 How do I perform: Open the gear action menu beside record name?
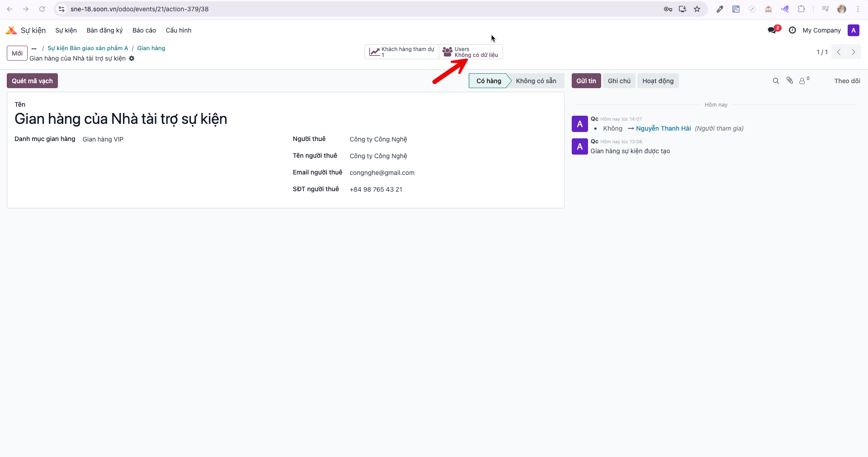coord(132,58)
